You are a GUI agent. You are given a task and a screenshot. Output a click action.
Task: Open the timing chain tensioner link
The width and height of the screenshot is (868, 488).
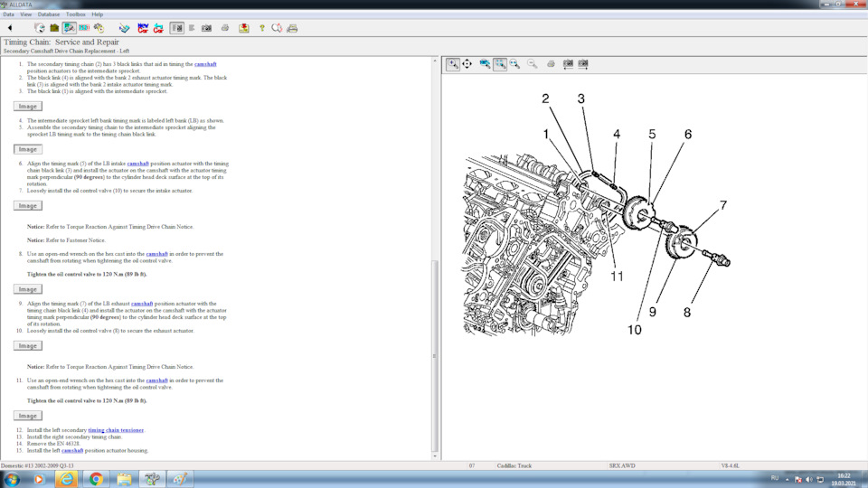click(116, 430)
